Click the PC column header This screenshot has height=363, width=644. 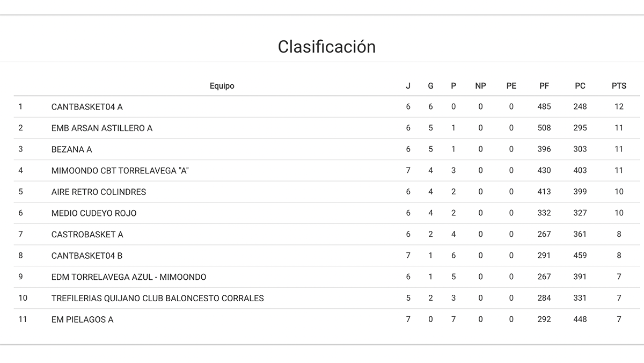tap(580, 86)
